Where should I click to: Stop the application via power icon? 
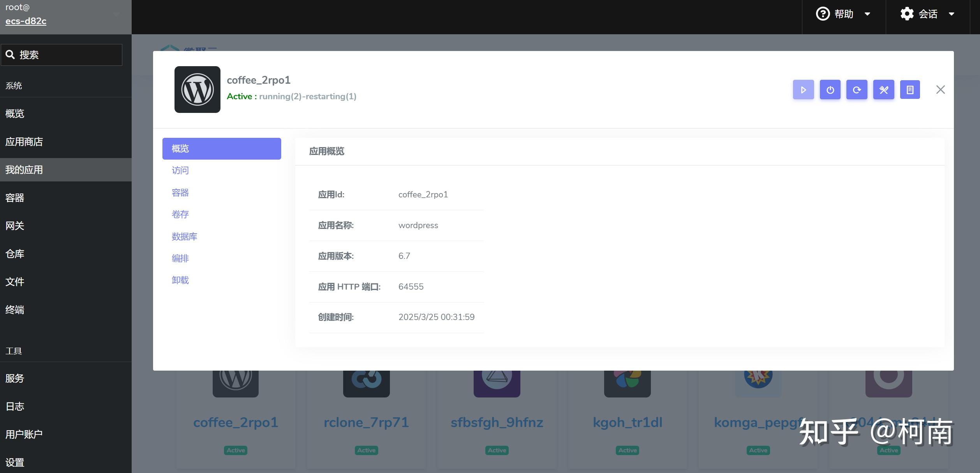point(830,90)
